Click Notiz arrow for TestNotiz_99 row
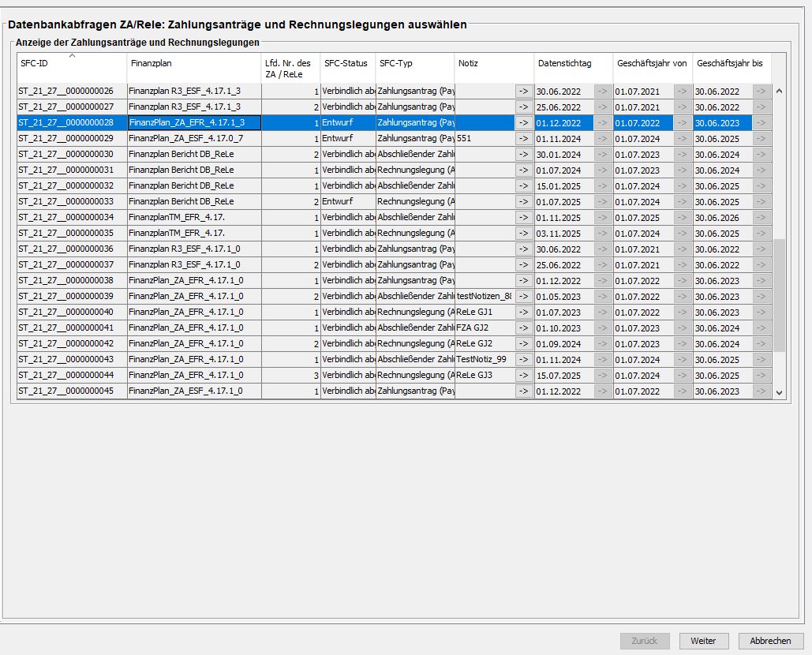Screen dimensions: 812x655 pos(524,359)
